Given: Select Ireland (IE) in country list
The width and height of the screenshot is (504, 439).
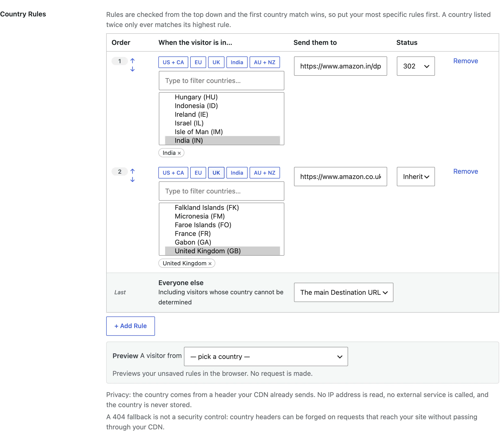Looking at the screenshot, I should pos(222,114).
